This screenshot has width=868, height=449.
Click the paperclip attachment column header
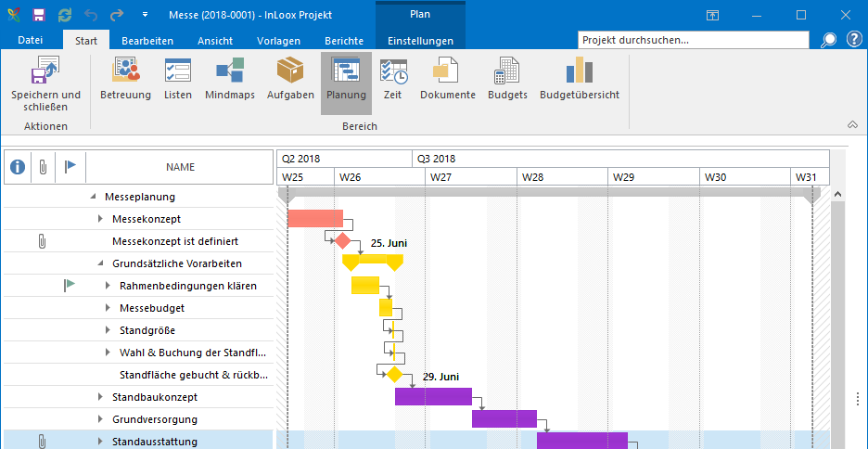click(x=43, y=166)
